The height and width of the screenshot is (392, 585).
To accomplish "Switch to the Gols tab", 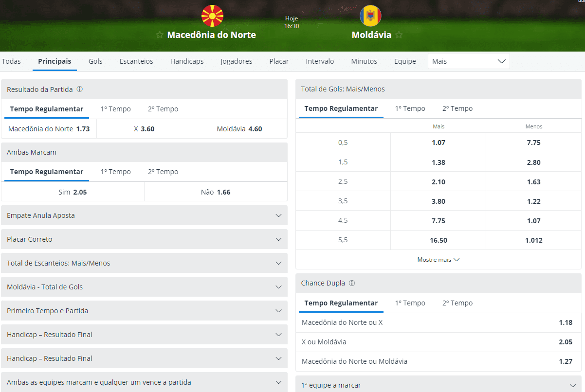I will point(95,61).
